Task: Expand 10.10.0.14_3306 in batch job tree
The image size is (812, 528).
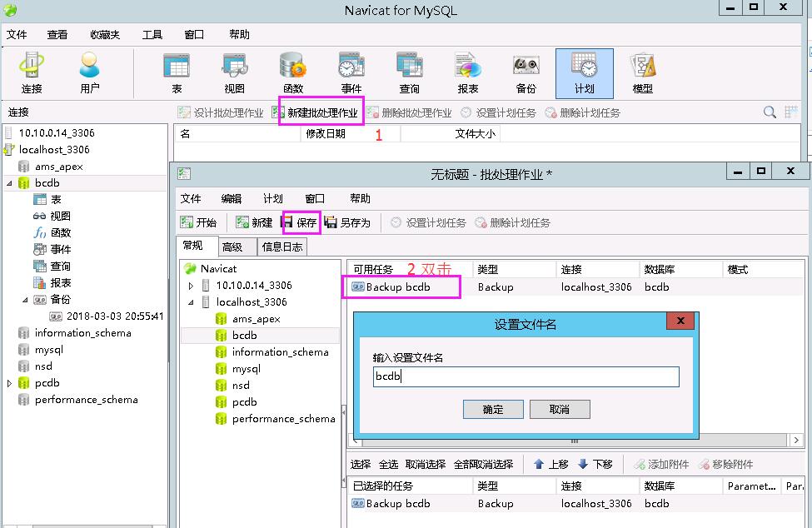Action: (x=191, y=286)
